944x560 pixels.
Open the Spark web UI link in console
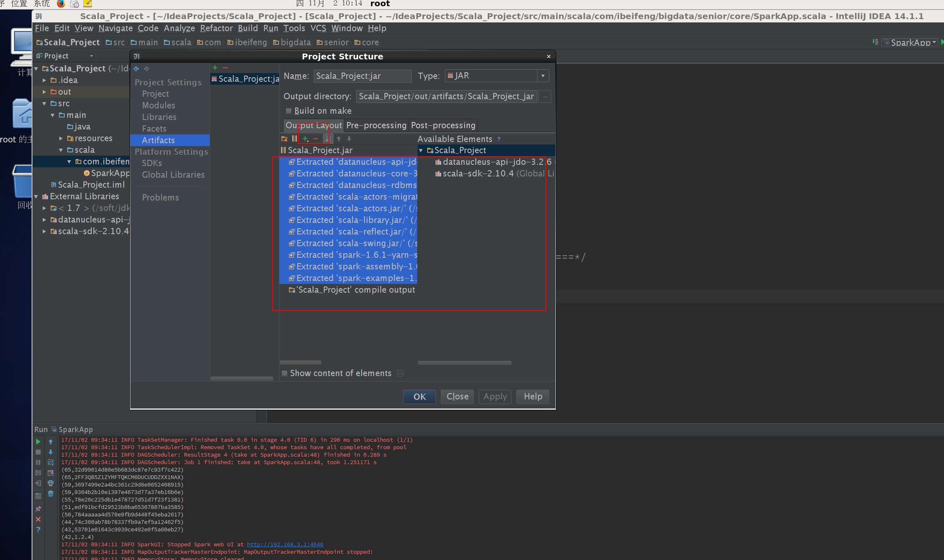(285, 544)
